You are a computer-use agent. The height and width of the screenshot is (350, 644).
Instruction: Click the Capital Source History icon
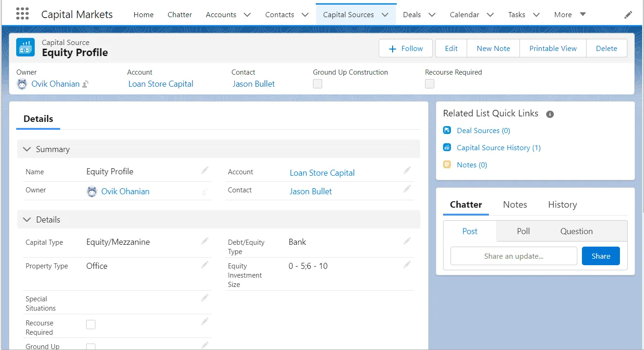[x=447, y=147]
